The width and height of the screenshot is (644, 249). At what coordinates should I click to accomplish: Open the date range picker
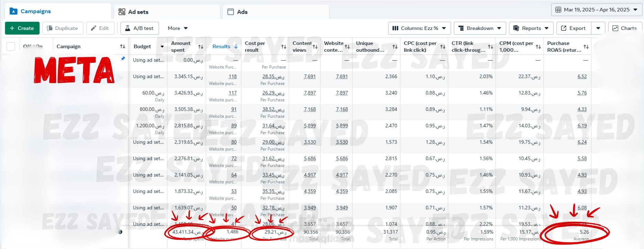point(596,10)
